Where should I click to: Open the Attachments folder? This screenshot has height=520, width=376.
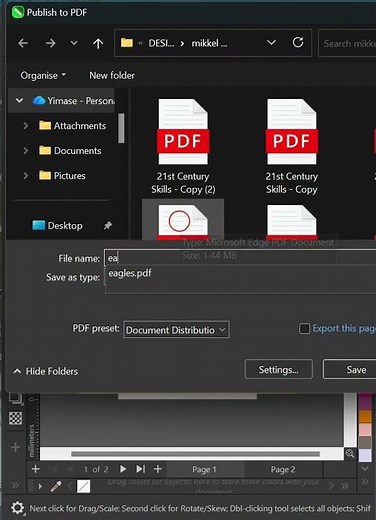(73, 126)
